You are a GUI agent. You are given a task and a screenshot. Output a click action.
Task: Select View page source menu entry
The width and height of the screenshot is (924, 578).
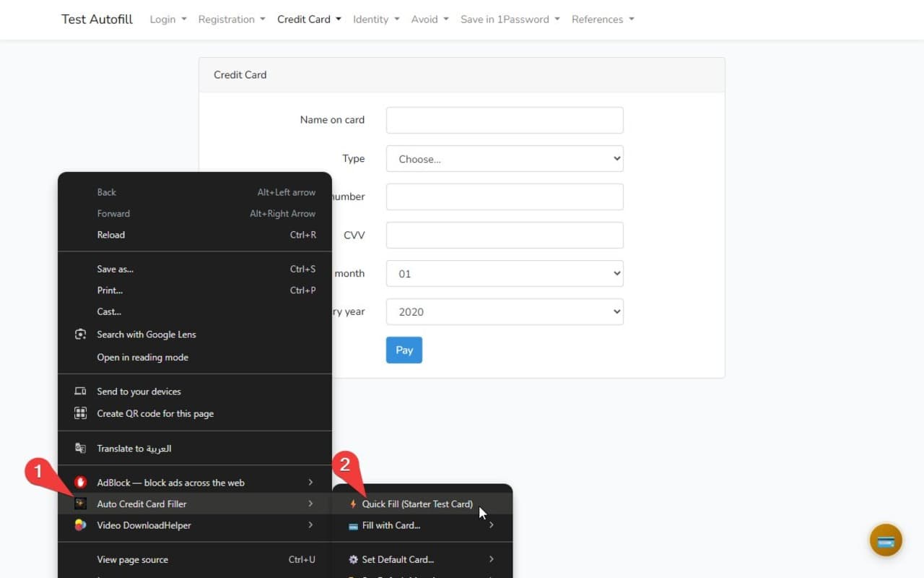[x=195, y=559]
